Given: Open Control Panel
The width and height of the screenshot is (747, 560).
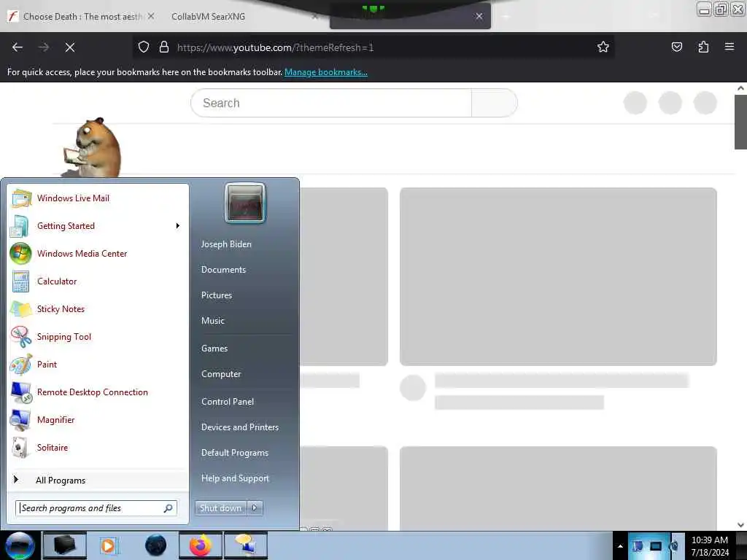Looking at the screenshot, I should (x=228, y=402).
